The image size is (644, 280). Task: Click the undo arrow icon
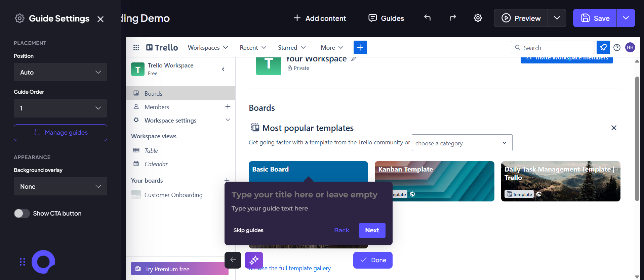click(427, 18)
